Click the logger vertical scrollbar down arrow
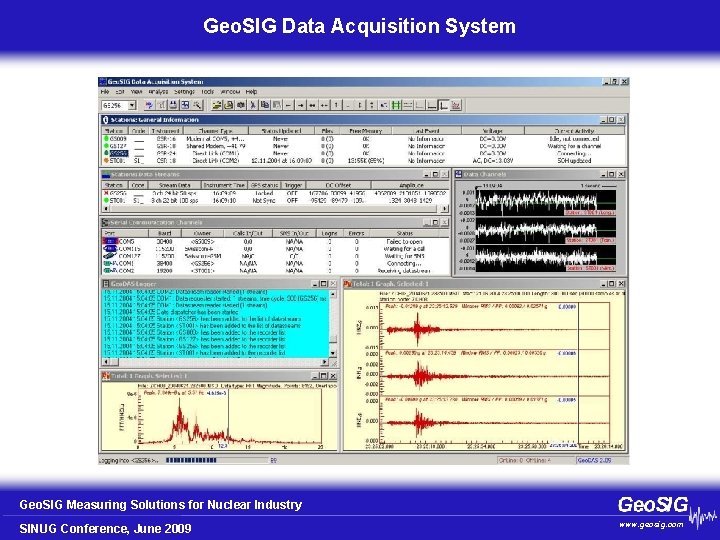This screenshot has height=540, width=720. point(333,353)
